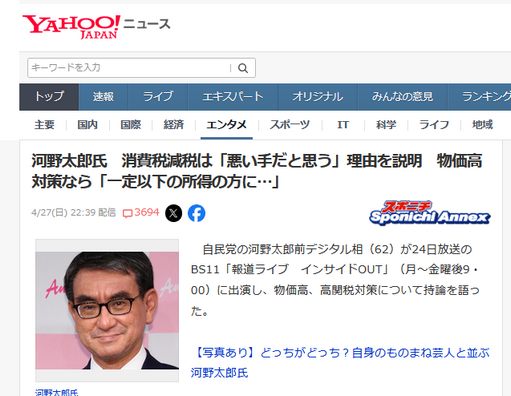Share article on Facebook icon
This screenshot has height=396, width=511.
[197, 213]
